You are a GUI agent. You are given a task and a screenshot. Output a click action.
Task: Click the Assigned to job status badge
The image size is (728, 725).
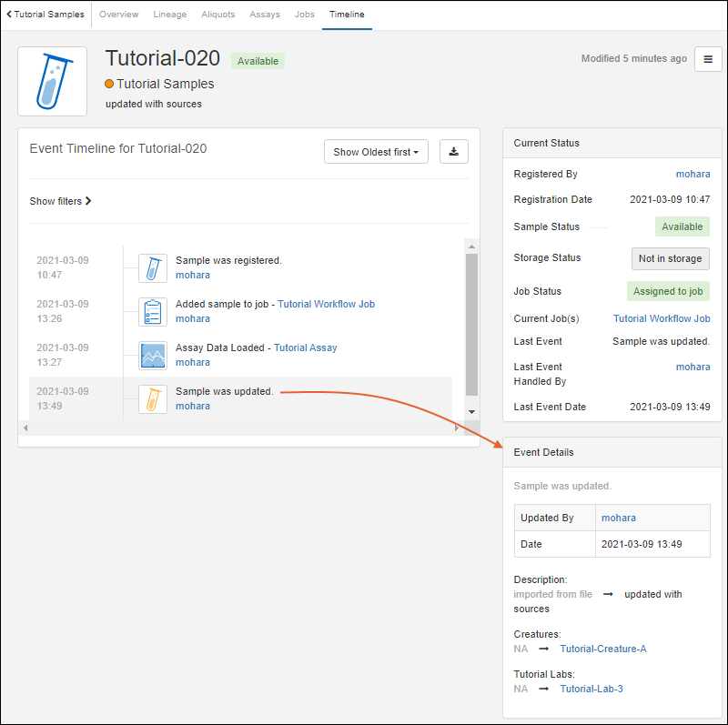[x=667, y=291]
